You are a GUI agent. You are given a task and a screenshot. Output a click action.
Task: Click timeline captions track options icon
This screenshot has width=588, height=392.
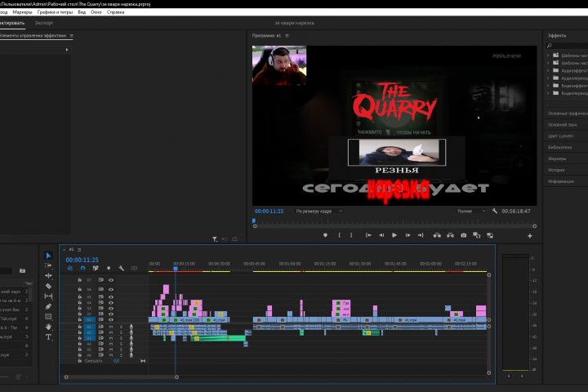[134, 268]
